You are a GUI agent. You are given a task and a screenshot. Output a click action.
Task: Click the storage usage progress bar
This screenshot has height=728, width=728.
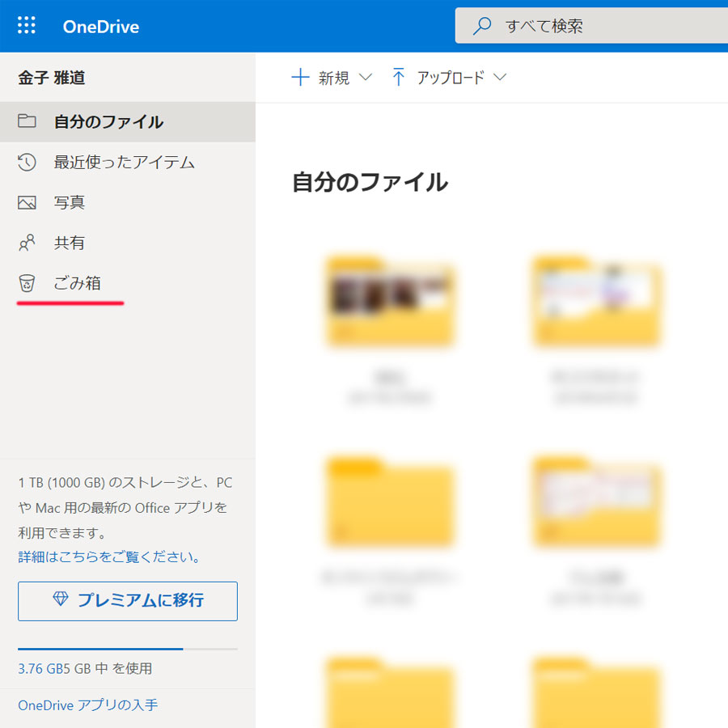tap(128, 649)
